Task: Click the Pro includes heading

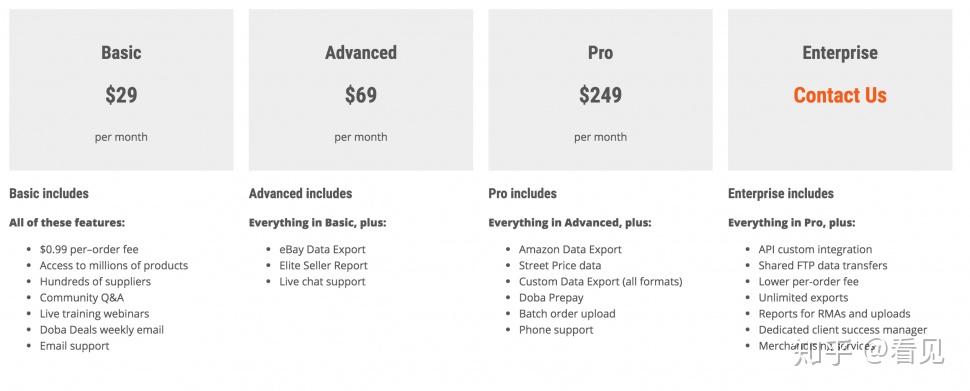Action: 523,194
